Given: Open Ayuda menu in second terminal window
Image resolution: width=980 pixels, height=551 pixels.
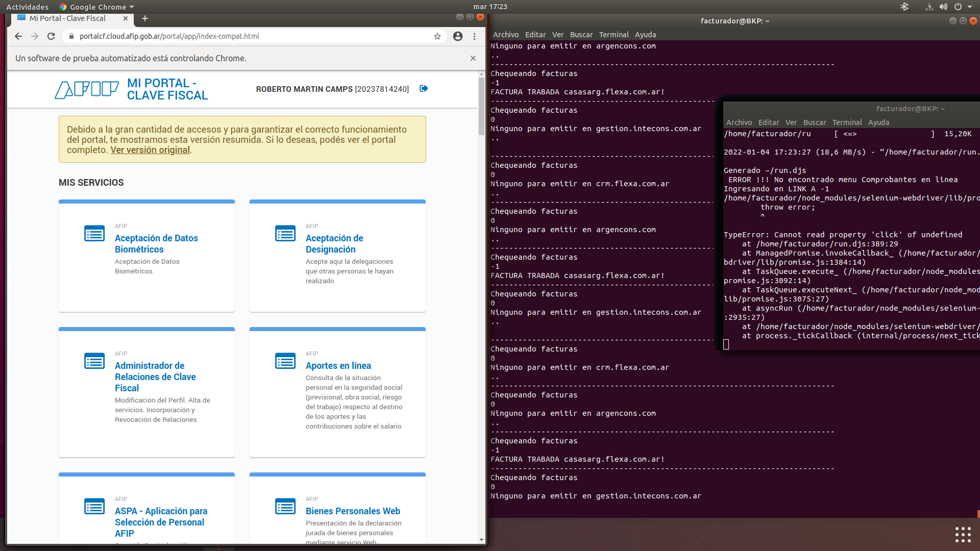Looking at the screenshot, I should point(879,122).
